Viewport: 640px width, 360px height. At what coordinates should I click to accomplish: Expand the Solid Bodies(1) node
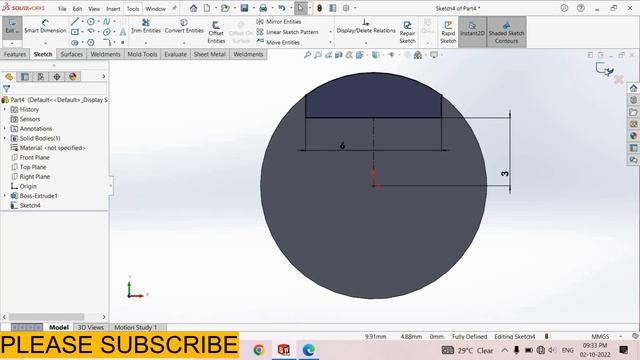point(5,138)
